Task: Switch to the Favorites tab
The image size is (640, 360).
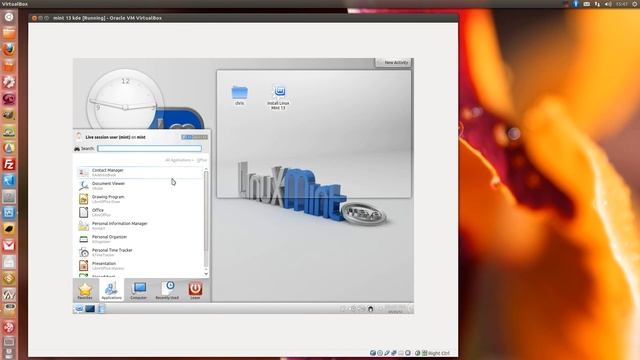Action: [x=85, y=291]
